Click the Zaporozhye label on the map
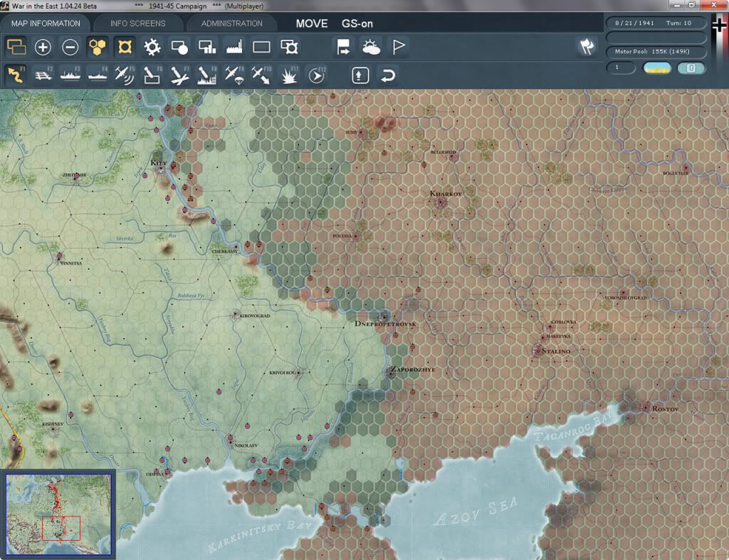 412,369
